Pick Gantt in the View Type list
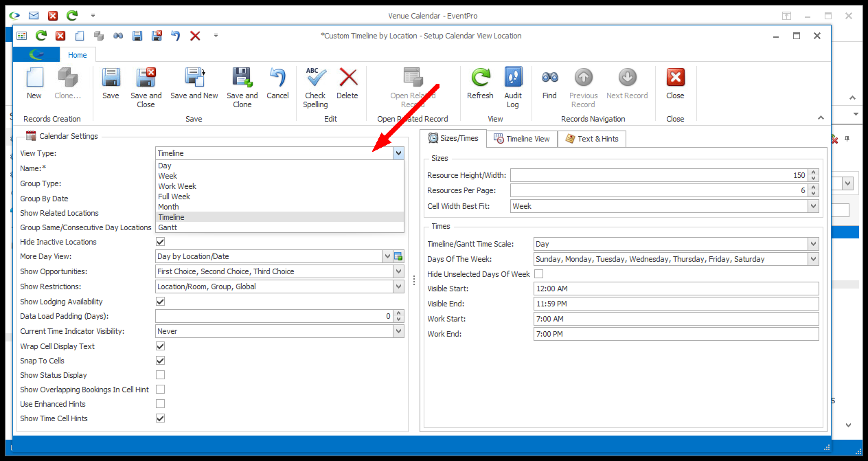 point(279,227)
